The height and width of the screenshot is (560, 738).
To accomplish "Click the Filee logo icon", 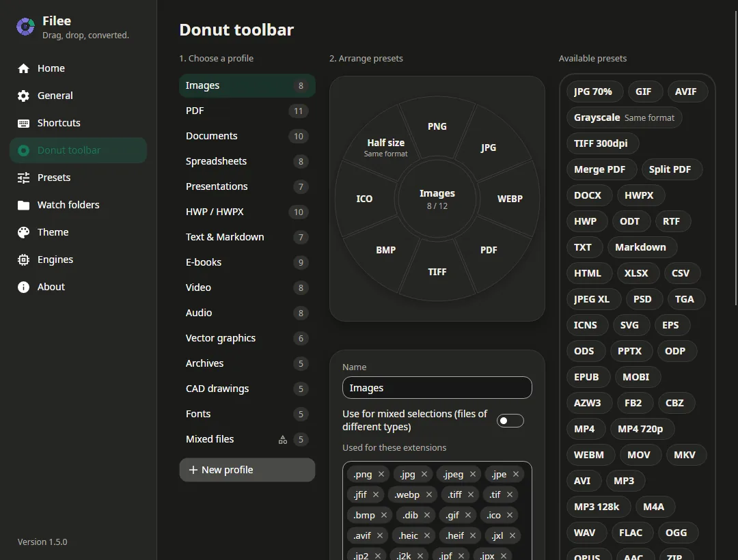I will (x=25, y=27).
